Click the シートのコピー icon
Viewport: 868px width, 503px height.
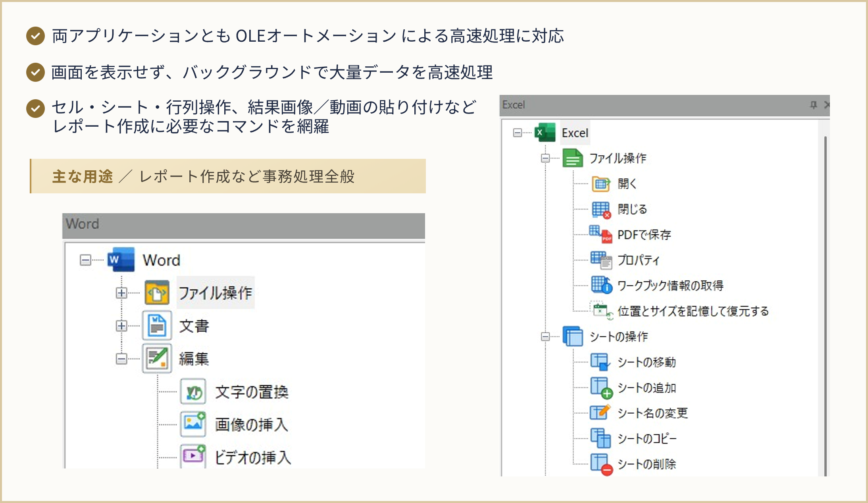600,438
